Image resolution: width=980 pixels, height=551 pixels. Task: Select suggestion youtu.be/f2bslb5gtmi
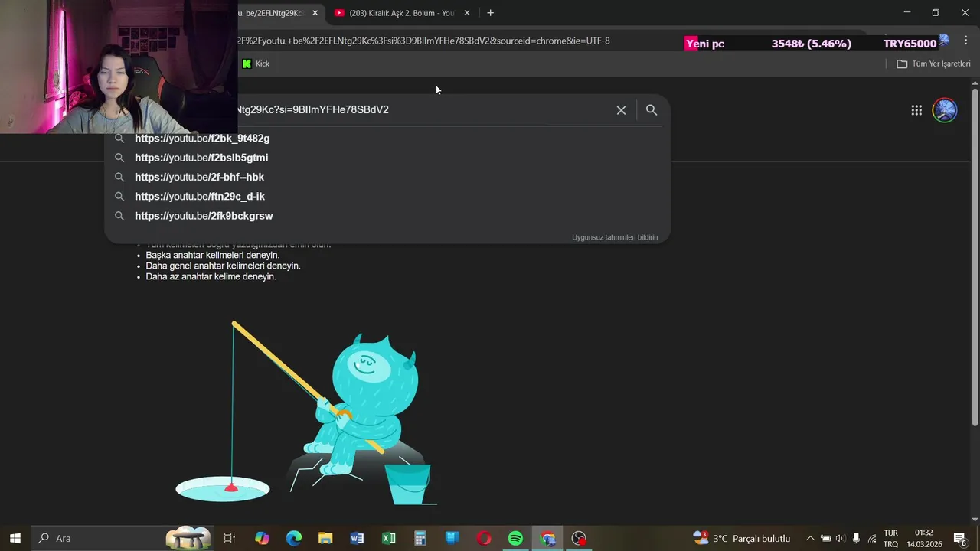click(387, 158)
